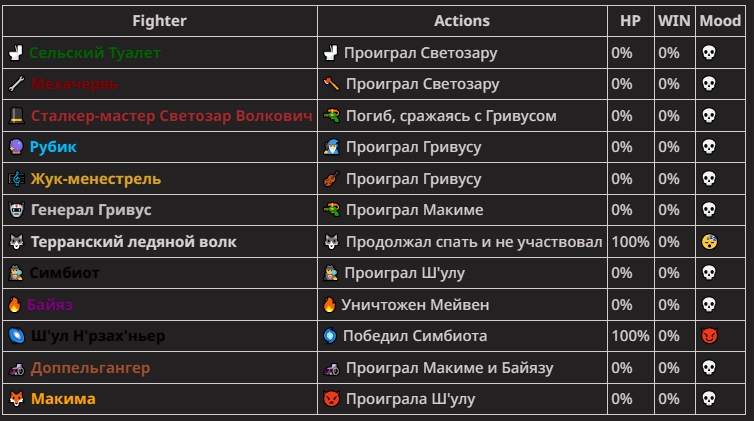Click the Mood column header

pyautogui.click(x=720, y=21)
